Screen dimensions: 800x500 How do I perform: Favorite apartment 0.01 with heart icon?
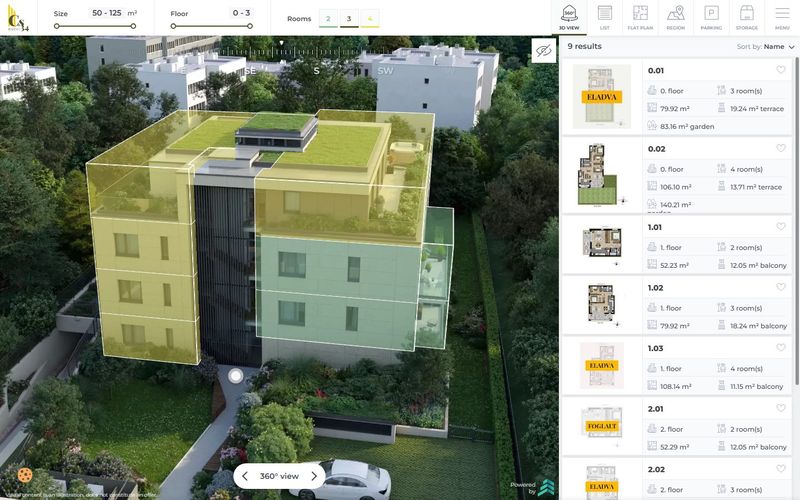[x=781, y=70]
